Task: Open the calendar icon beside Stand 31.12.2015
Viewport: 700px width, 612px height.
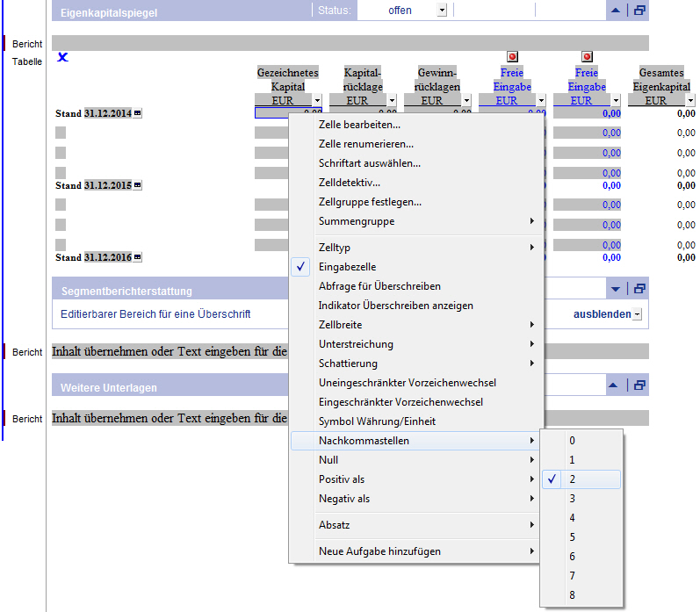Action: point(138,185)
